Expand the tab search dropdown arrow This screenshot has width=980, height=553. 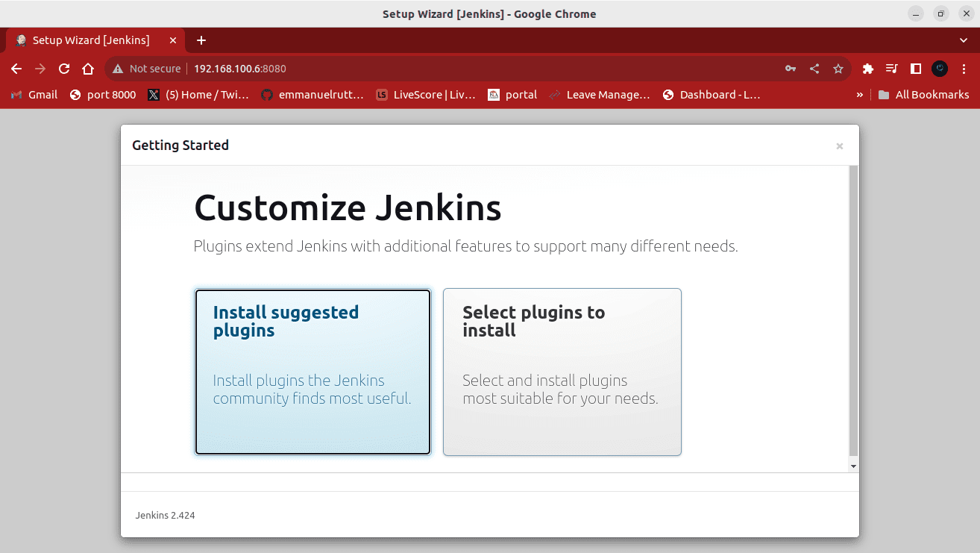(963, 40)
